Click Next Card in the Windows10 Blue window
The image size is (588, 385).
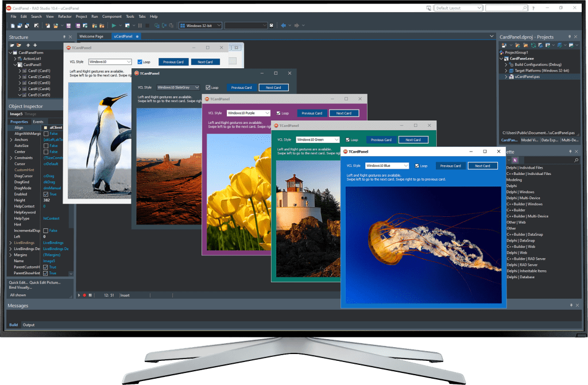click(x=482, y=165)
